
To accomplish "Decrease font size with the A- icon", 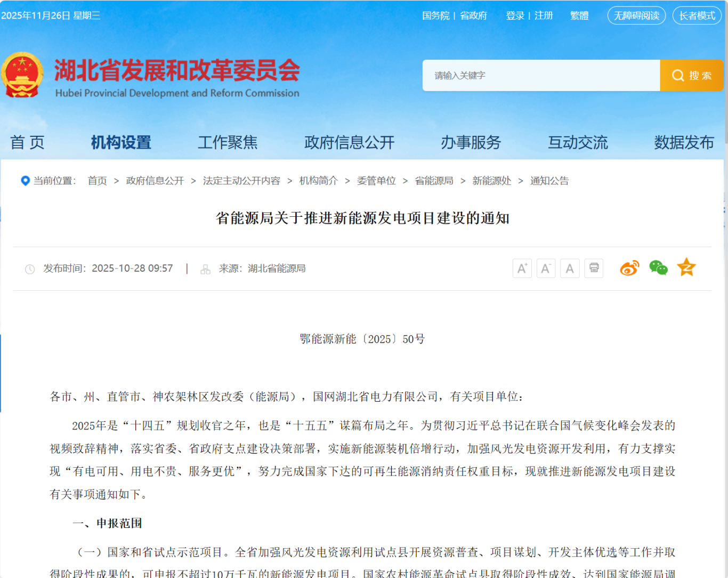I will click(546, 268).
